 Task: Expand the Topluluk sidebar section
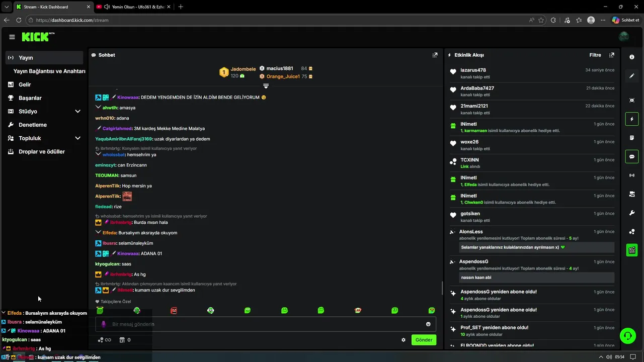[77, 138]
